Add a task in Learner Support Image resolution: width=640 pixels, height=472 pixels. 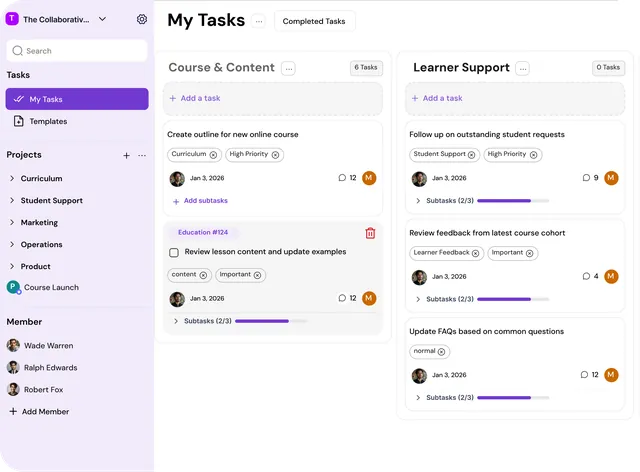(515, 98)
